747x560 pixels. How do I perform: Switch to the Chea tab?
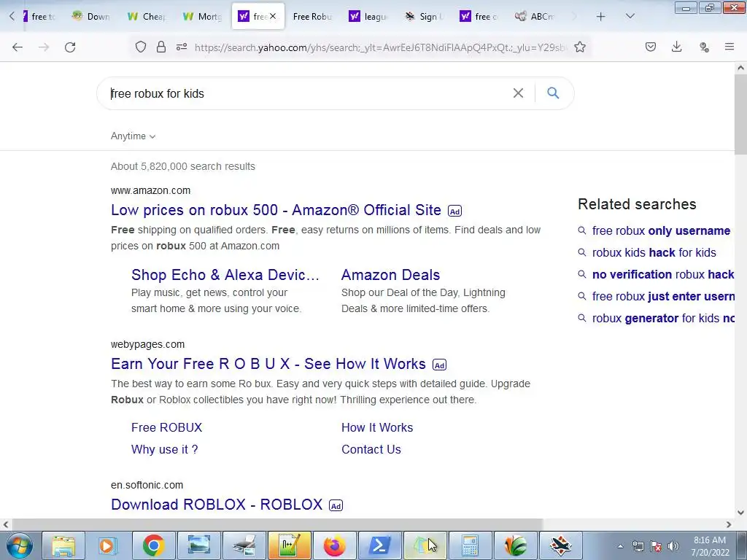tap(147, 17)
